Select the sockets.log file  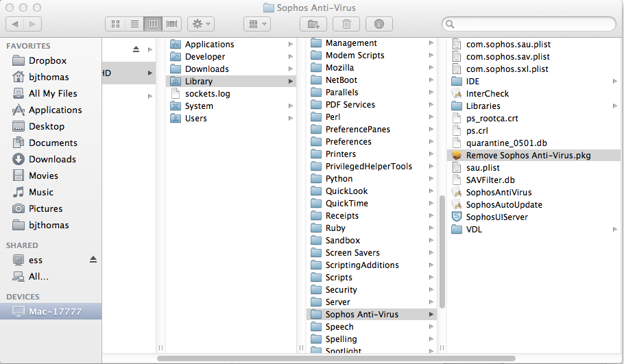pyautogui.click(x=231, y=93)
